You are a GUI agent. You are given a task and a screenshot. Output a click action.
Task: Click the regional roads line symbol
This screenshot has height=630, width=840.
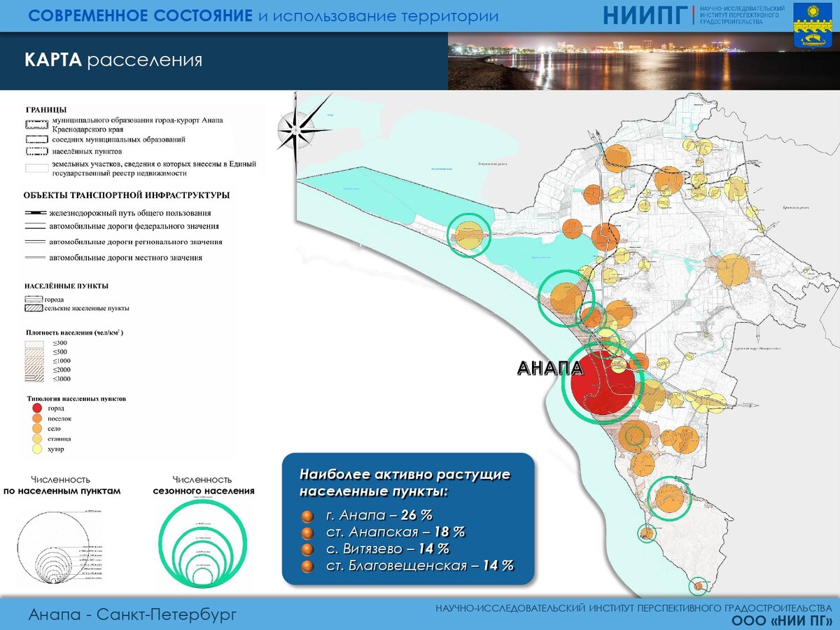(x=36, y=242)
